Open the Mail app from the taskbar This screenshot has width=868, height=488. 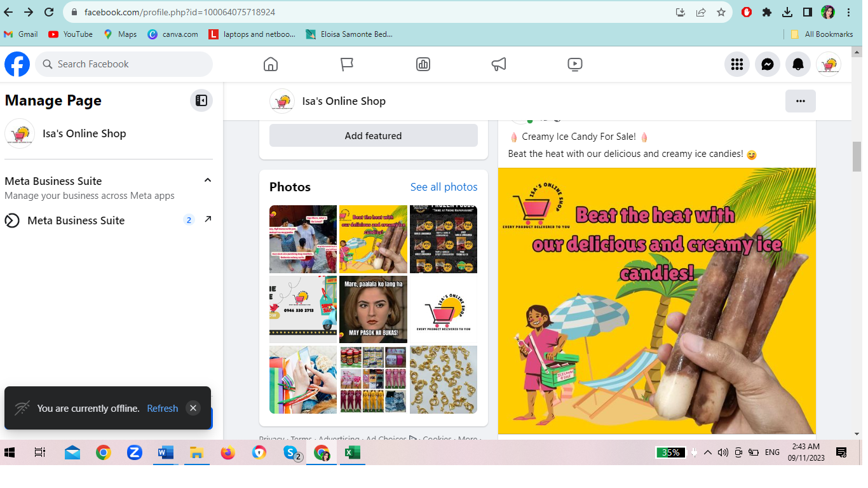(72, 452)
